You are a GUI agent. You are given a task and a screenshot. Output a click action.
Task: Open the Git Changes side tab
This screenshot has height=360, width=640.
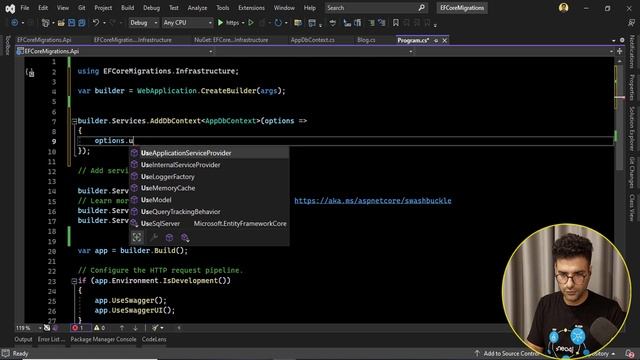click(x=632, y=172)
